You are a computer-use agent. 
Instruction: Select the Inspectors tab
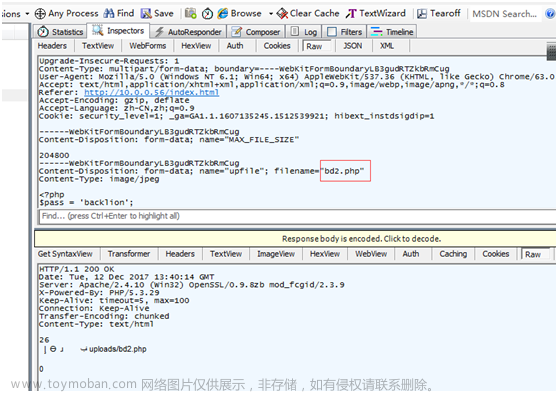click(119, 31)
